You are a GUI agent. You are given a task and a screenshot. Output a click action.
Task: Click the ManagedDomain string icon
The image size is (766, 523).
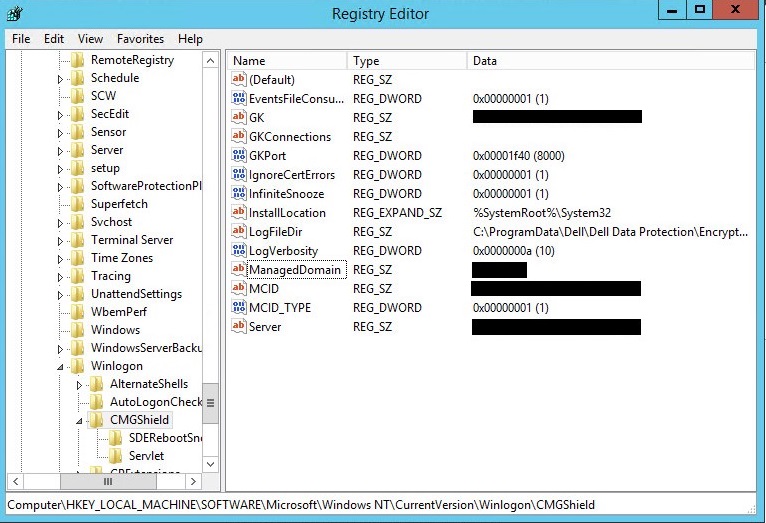click(238, 270)
